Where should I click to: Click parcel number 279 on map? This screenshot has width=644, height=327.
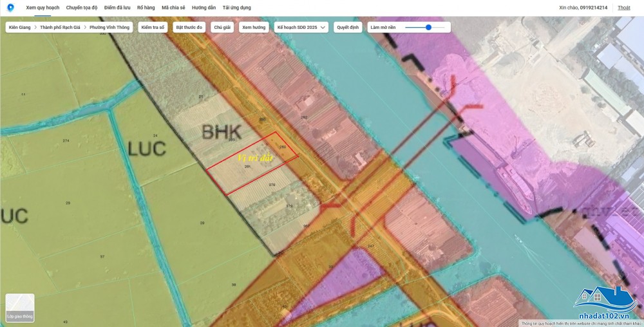coord(289,206)
